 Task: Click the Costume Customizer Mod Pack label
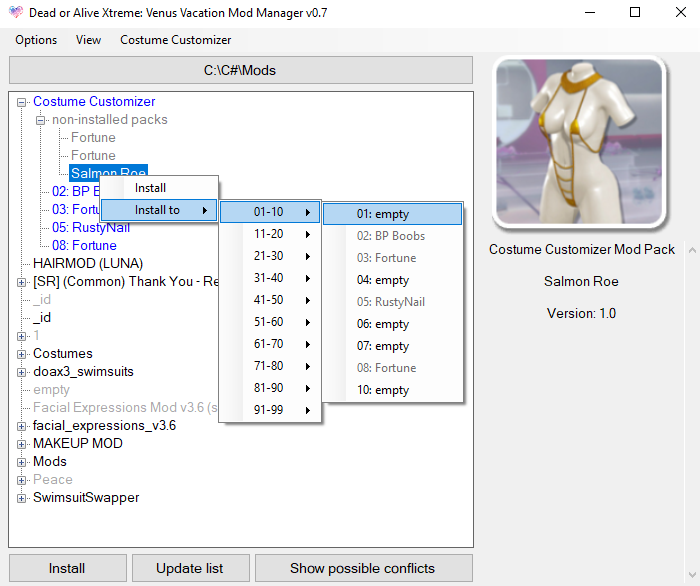click(581, 249)
